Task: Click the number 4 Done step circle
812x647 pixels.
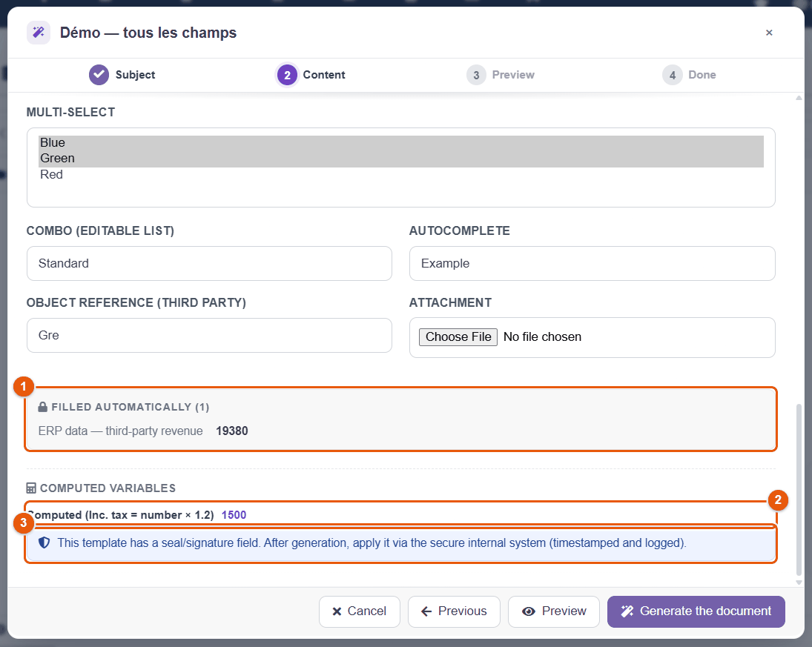Action: pos(672,75)
